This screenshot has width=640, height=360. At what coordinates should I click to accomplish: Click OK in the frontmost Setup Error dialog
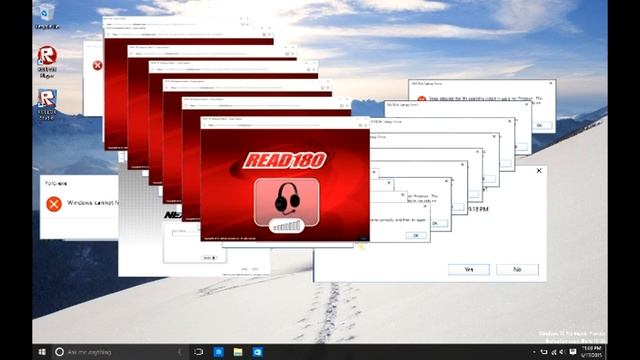(416, 236)
